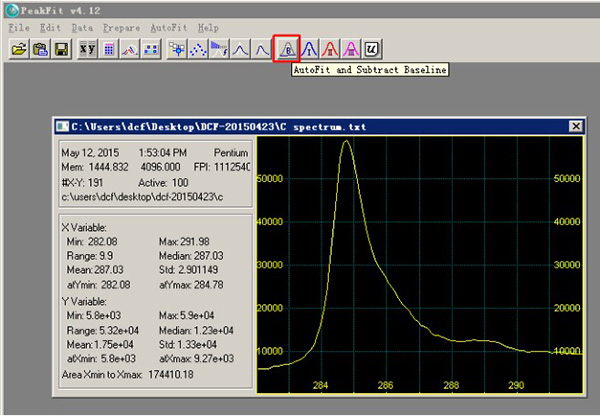Click the calculator grid toolbar icon
The width and height of the screenshot is (600, 416).
tap(109, 47)
